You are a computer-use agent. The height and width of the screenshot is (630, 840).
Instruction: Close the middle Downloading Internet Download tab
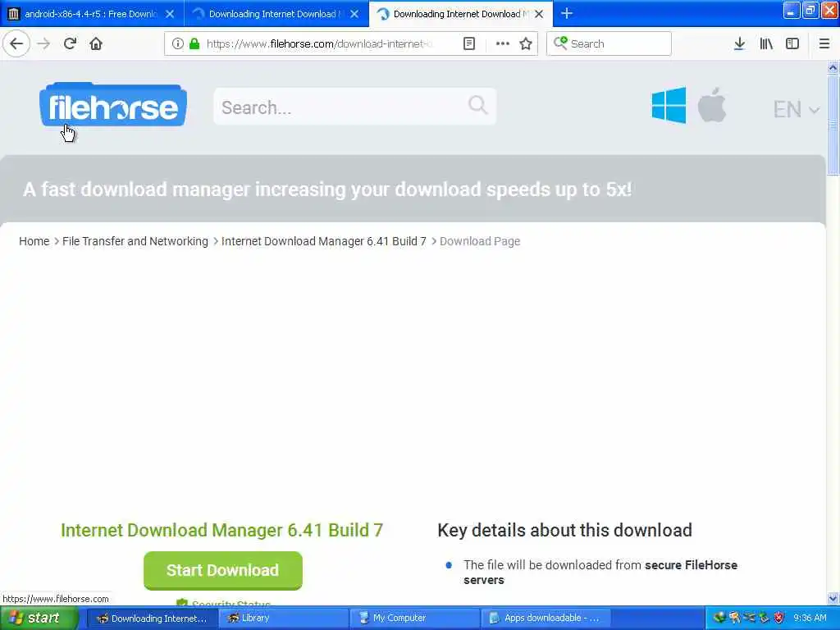[354, 14]
